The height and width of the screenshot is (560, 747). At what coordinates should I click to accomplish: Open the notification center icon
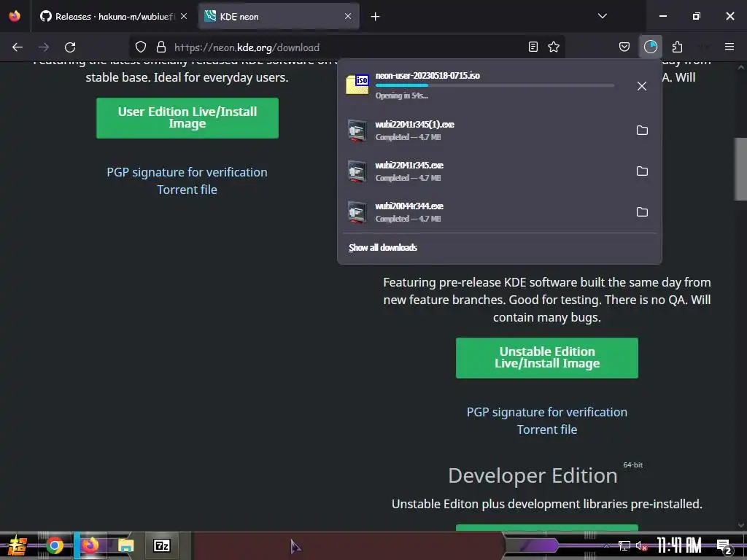(724, 546)
